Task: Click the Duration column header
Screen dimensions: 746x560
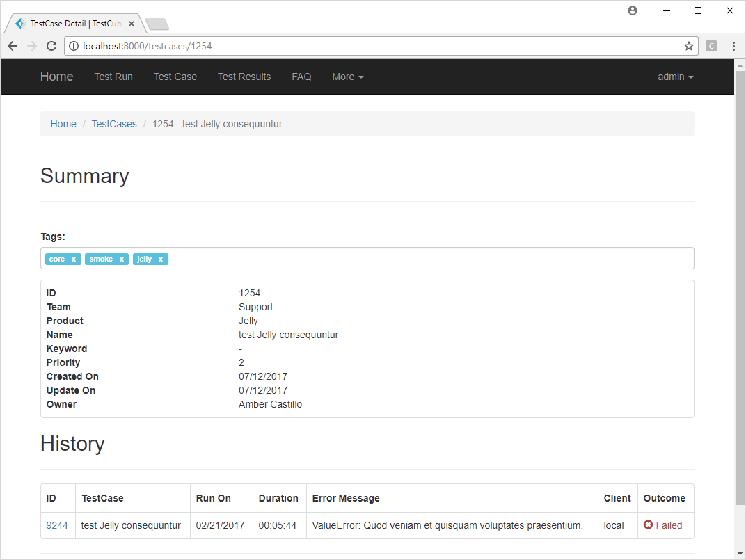Action: (x=278, y=498)
